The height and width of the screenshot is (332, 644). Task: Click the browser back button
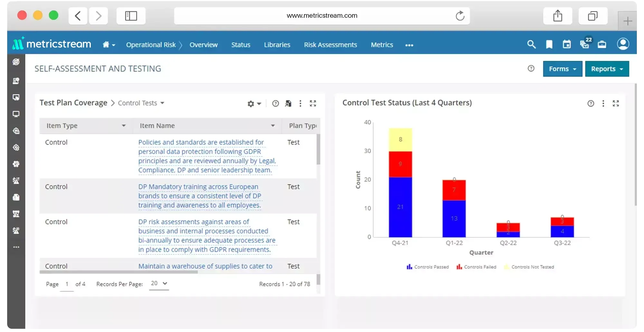[x=78, y=16]
